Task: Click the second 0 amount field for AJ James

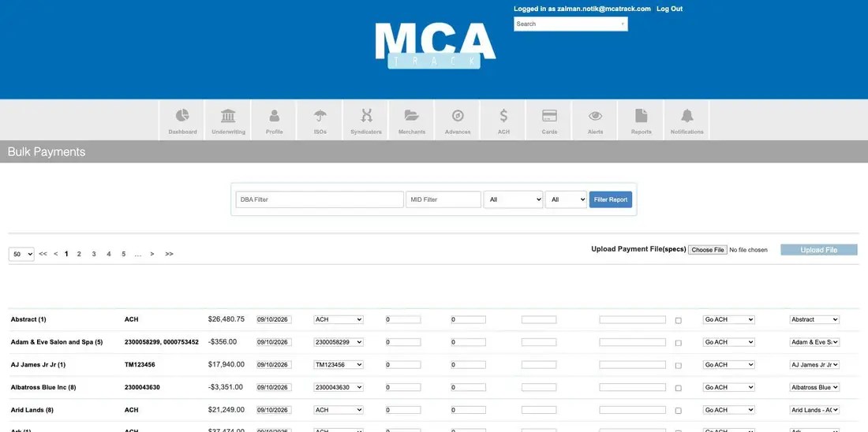Action: click(x=468, y=365)
